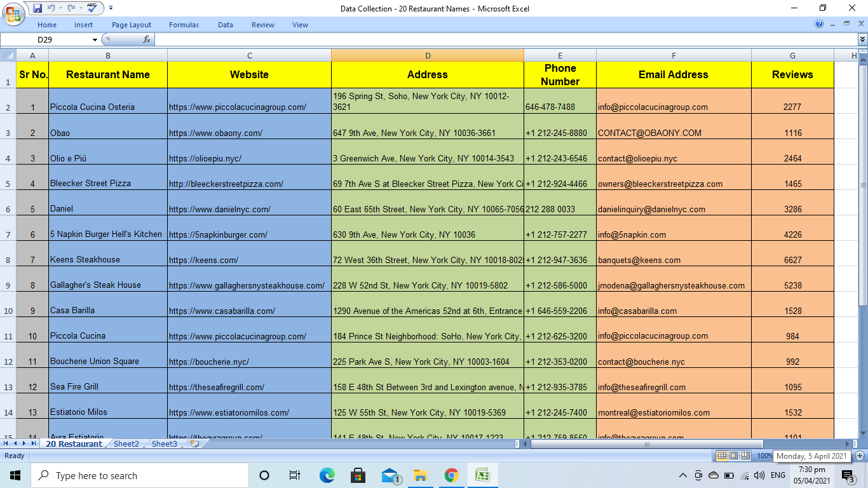Viewport: 868px width, 488px height.
Task: Select phone number 646-478-7488 cell
Action: click(x=560, y=101)
